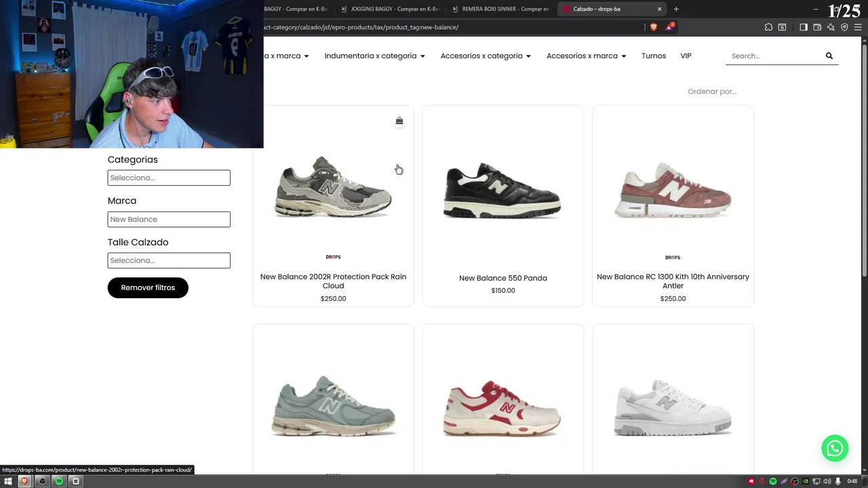This screenshot has height=488, width=868.
Task: Open Brave Shields lion icon
Action: coord(654,27)
